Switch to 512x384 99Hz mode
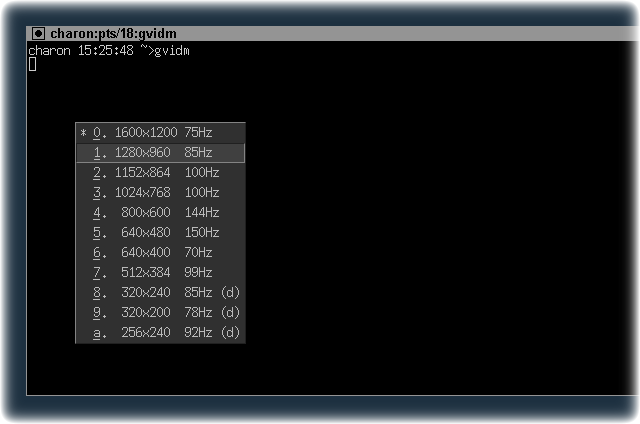Screen dimensions: 640x424 pyautogui.click(x=160, y=273)
